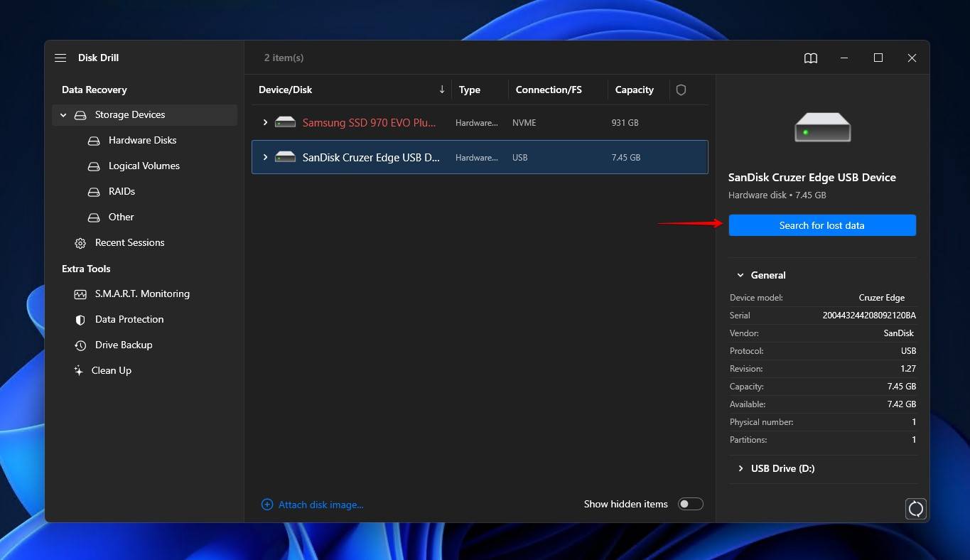Open Data Protection tool

coord(129,320)
